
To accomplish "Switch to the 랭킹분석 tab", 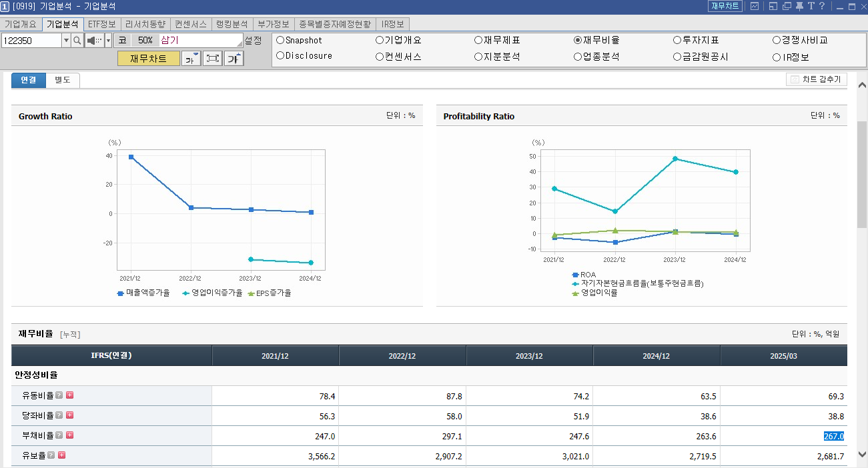I will (x=232, y=24).
